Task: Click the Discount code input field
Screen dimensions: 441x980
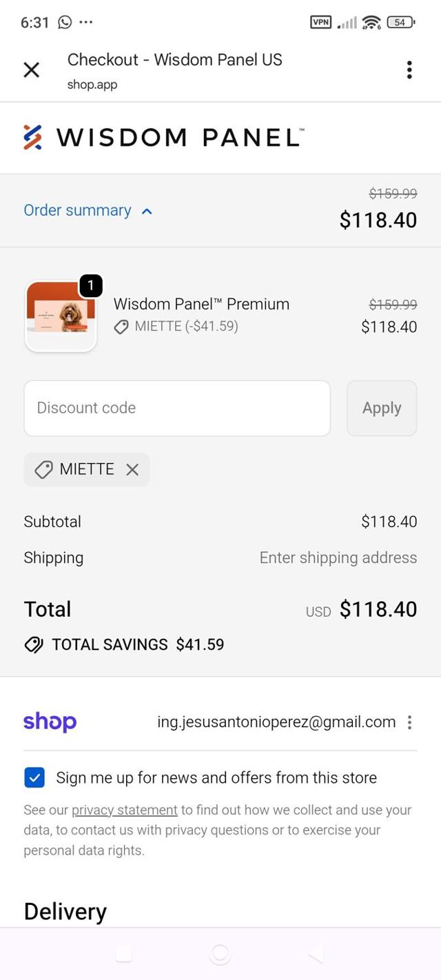Action: 177,408
